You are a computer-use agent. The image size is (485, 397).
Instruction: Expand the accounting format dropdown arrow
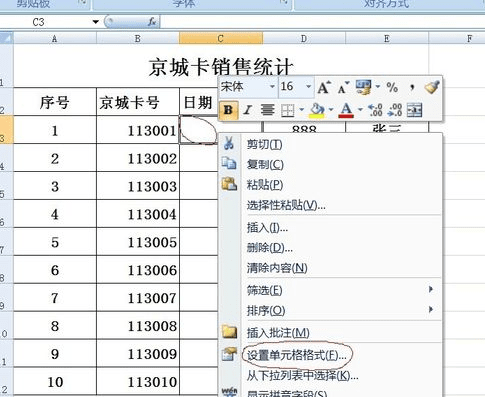coord(378,87)
